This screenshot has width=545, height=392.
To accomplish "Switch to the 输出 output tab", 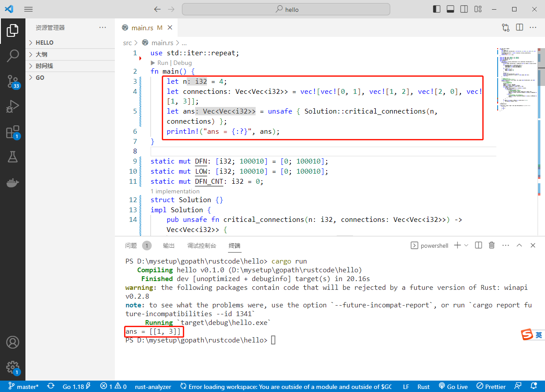I will pos(168,246).
